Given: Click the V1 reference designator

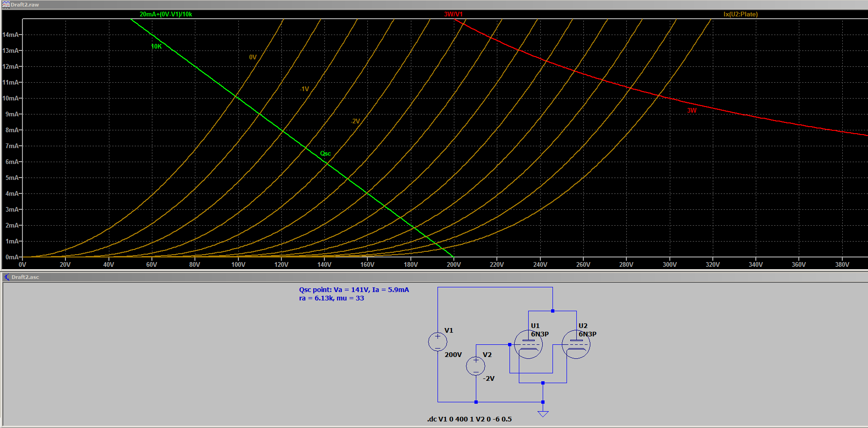Looking at the screenshot, I should coord(449,330).
